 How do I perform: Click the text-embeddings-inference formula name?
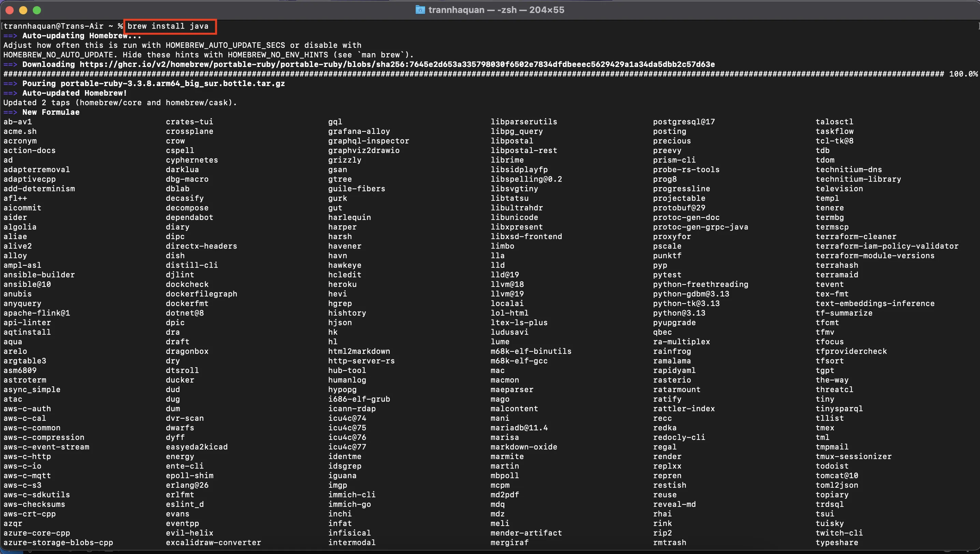[x=875, y=303]
